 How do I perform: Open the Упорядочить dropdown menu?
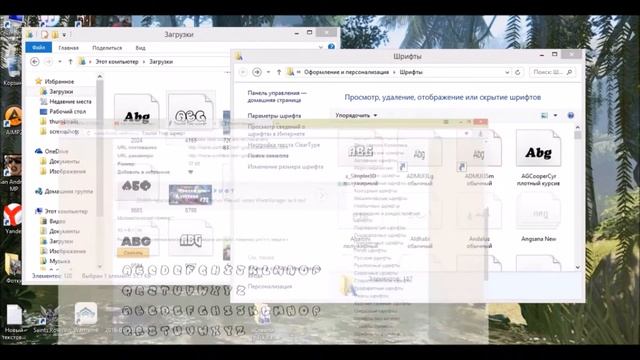point(356,116)
